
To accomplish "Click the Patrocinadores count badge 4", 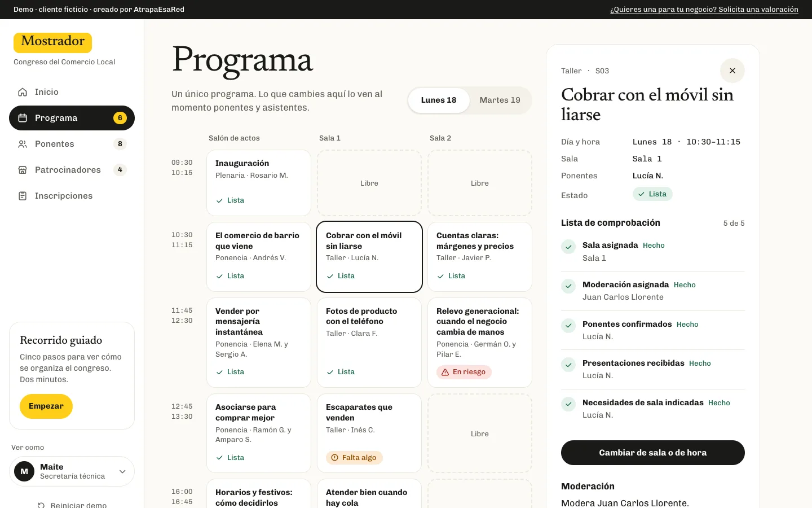I will pos(120,170).
